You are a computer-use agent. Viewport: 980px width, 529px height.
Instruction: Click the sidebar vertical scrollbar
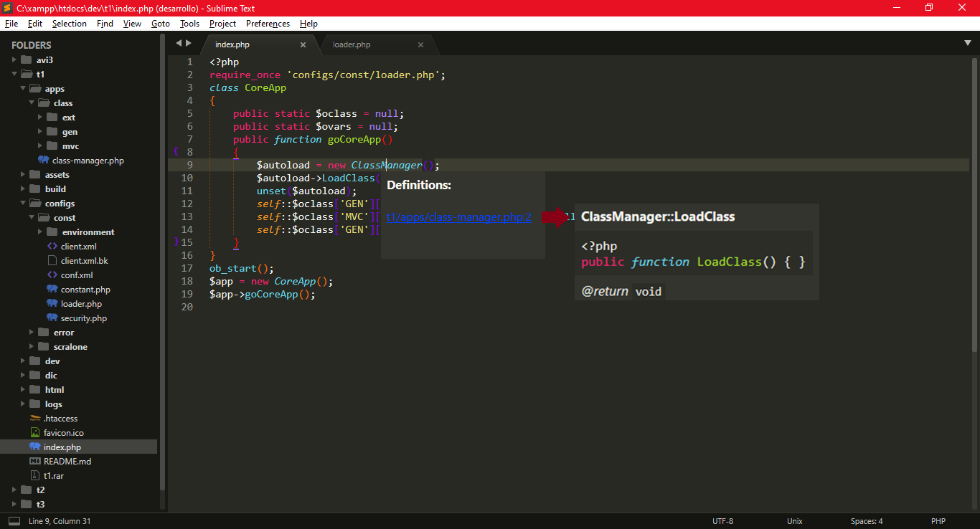pos(162,264)
